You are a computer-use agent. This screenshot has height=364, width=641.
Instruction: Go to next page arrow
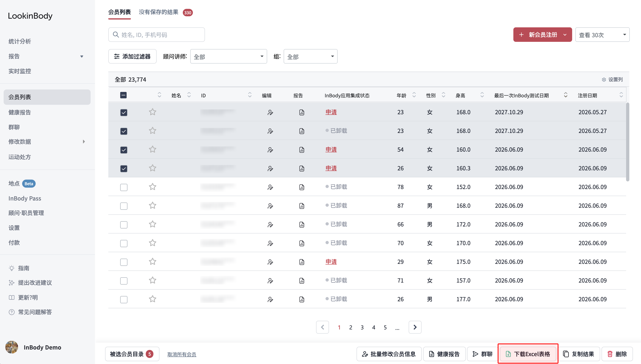[x=415, y=327]
